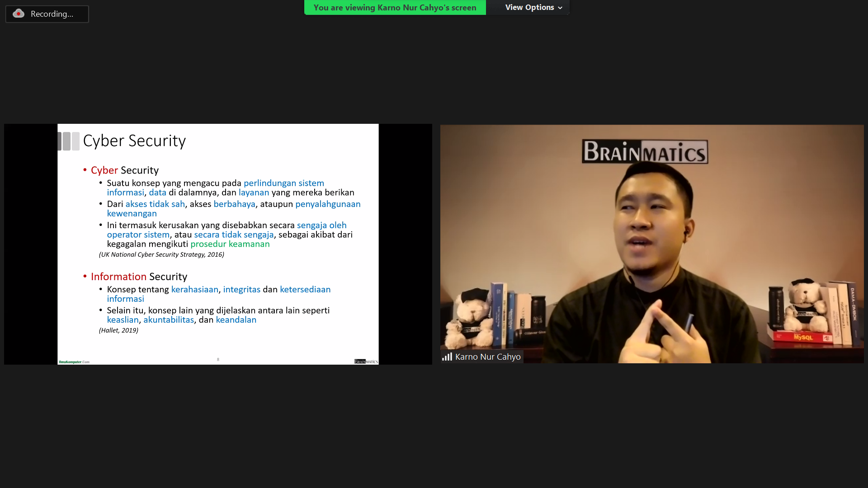Click the red cloud recording icon
Screen dimensions: 868x488
pyautogui.click(x=19, y=14)
